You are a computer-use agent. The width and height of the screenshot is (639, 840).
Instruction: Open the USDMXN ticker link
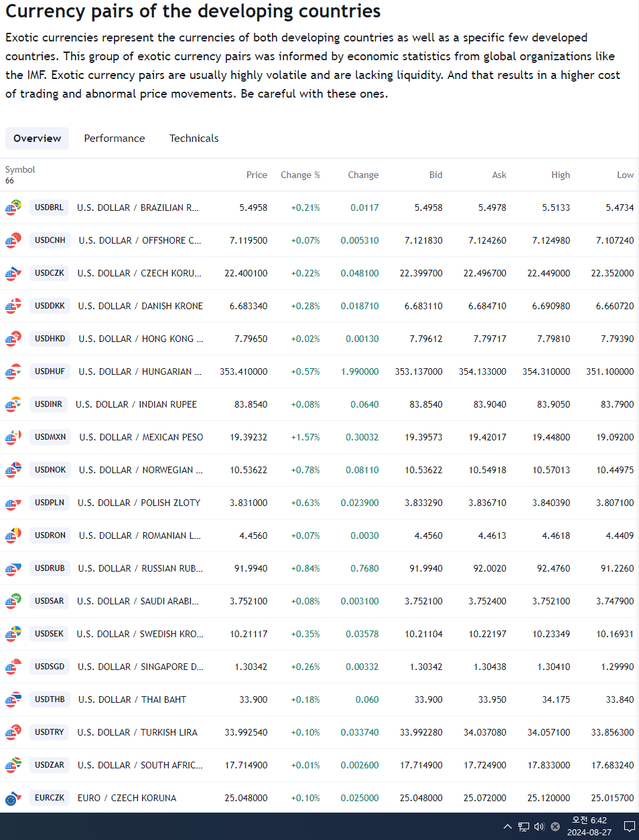point(51,437)
